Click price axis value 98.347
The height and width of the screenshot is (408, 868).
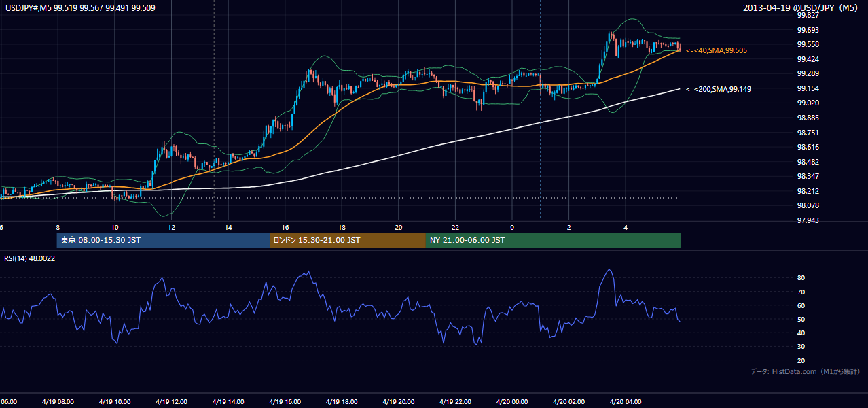pyautogui.click(x=807, y=176)
